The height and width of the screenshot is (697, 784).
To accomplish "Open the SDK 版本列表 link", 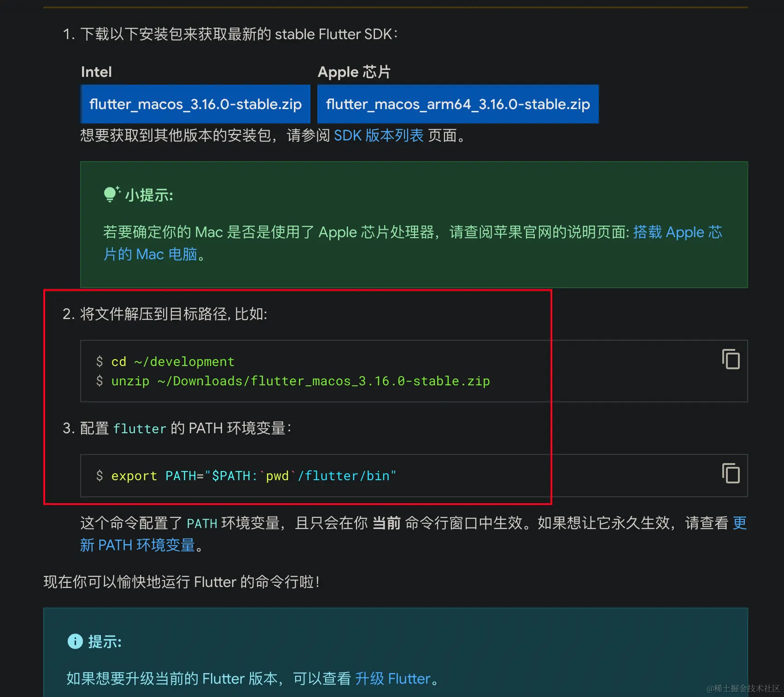I will click(378, 135).
